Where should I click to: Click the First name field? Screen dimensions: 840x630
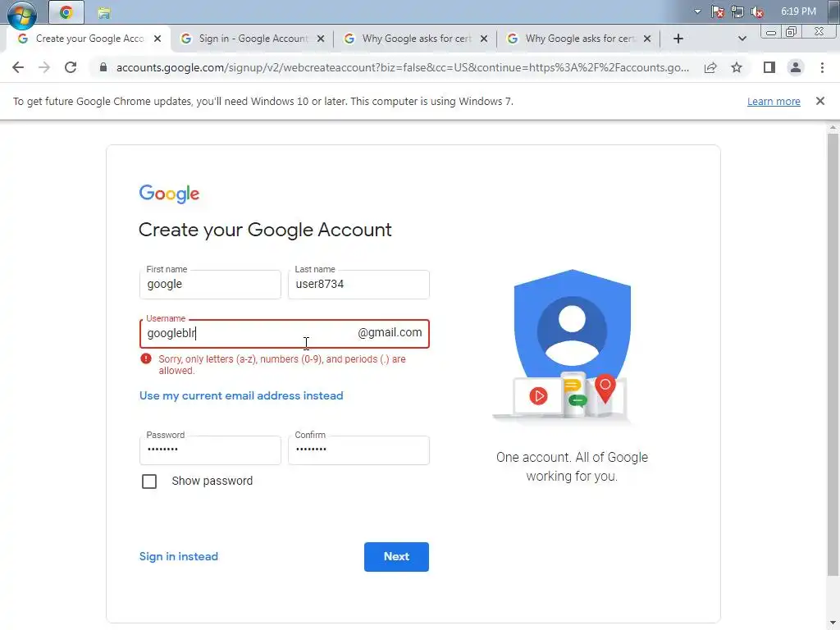coord(210,285)
